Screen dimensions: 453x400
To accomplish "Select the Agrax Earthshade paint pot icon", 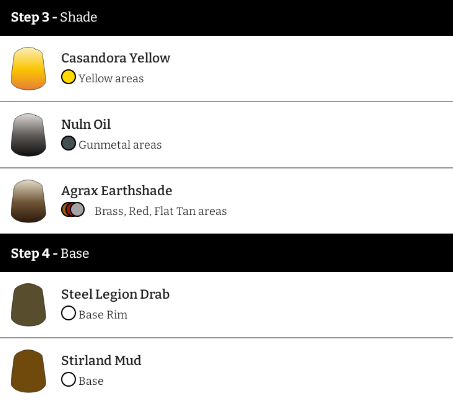I will tap(28, 201).
